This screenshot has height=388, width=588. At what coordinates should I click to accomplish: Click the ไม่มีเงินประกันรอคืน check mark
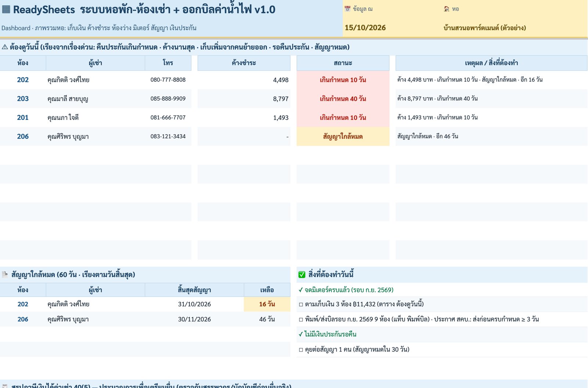[301, 334]
